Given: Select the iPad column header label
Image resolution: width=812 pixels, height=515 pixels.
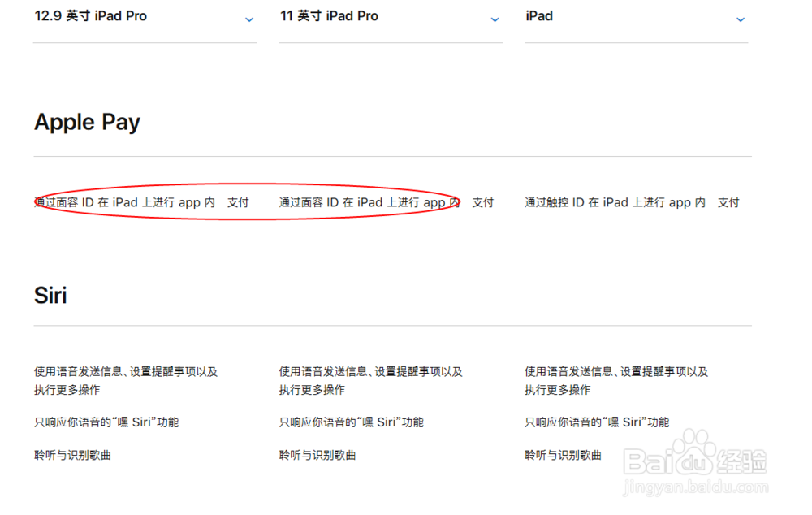Looking at the screenshot, I should click(538, 15).
